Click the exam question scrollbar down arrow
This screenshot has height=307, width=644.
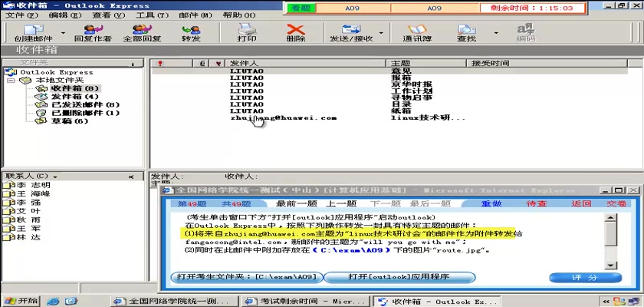(x=611, y=266)
